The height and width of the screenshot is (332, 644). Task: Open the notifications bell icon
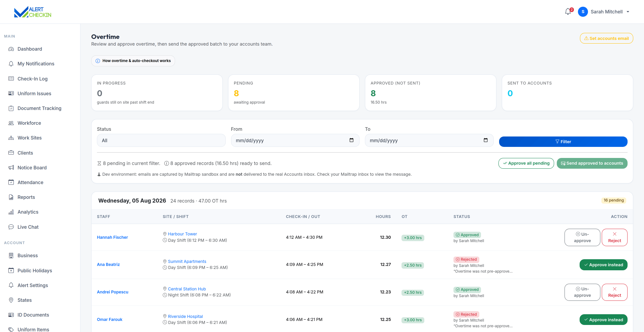(568, 12)
